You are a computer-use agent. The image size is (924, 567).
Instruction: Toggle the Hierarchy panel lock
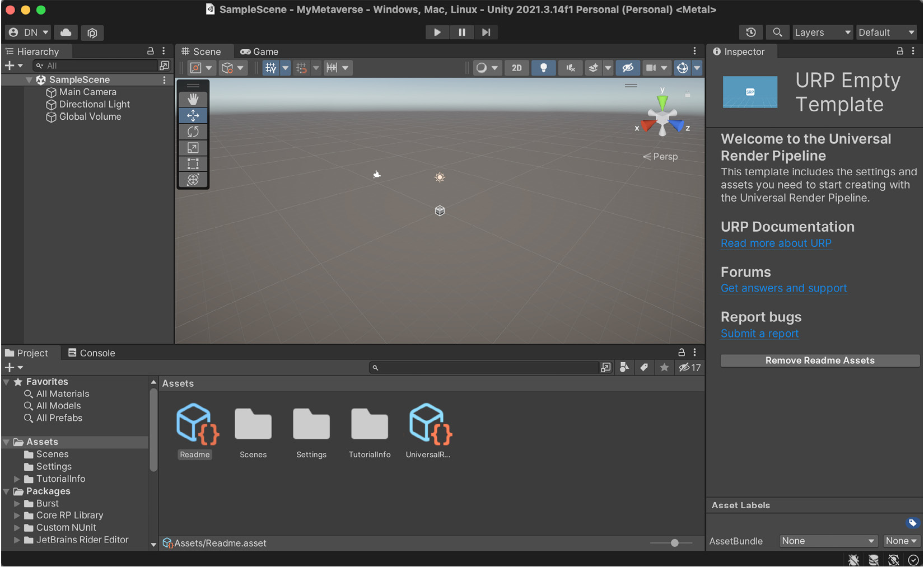[x=150, y=51]
